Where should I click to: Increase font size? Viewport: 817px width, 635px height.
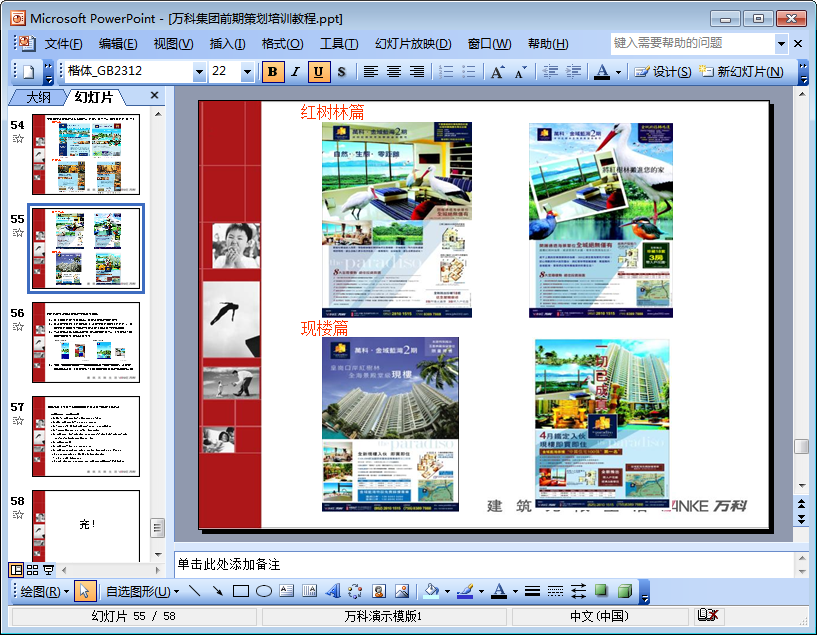[498, 71]
